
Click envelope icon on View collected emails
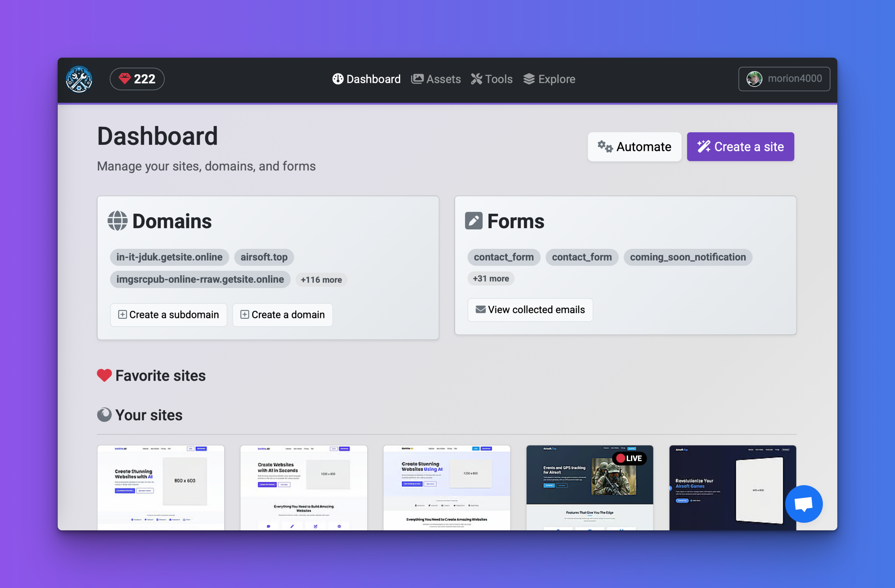481,310
